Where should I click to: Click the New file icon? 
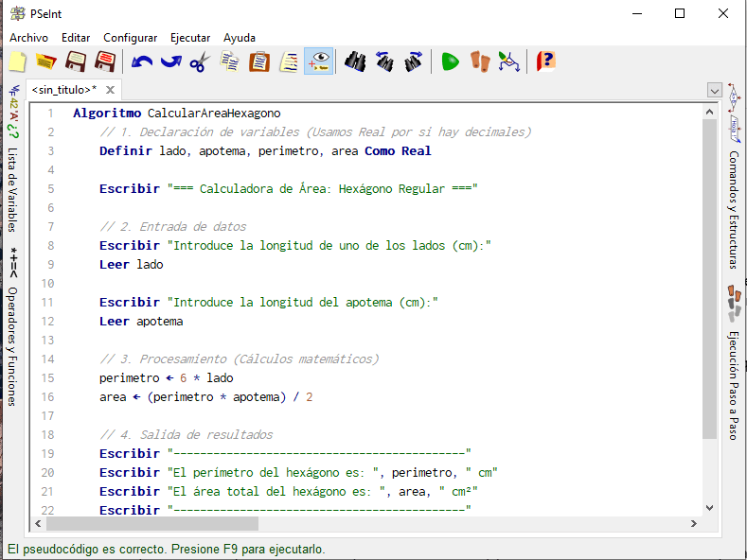point(18,62)
